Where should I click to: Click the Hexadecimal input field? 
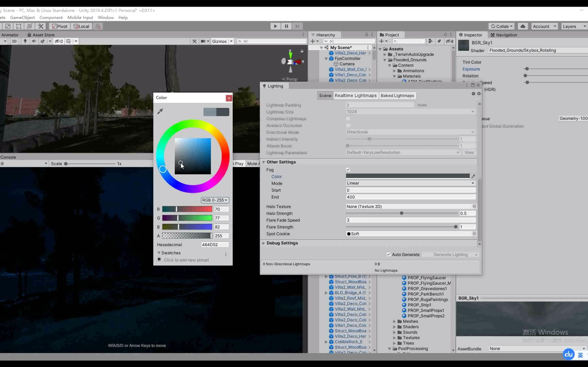pyautogui.click(x=215, y=244)
